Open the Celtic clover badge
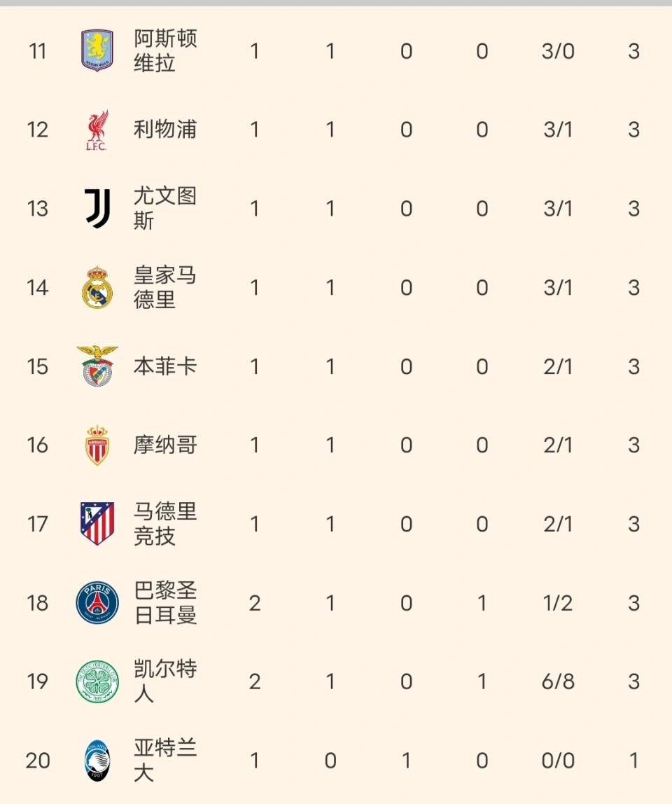The height and width of the screenshot is (804, 672). coord(97,681)
